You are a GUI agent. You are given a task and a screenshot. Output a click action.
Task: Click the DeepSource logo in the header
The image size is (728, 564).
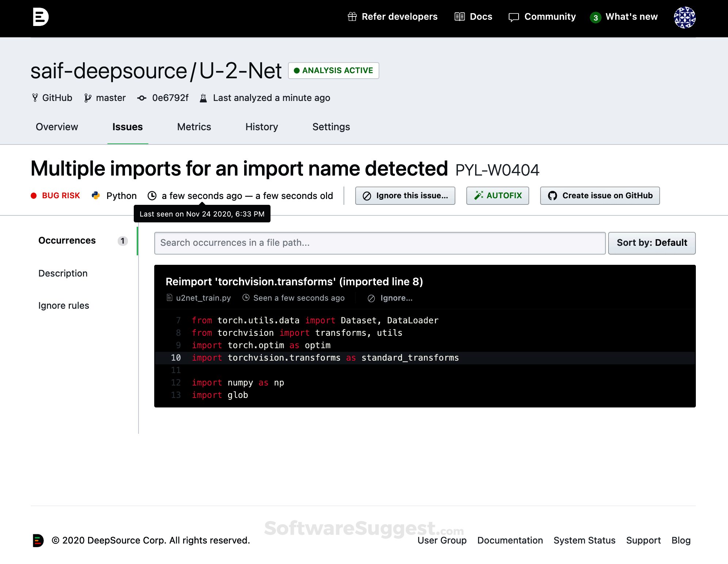[40, 16]
